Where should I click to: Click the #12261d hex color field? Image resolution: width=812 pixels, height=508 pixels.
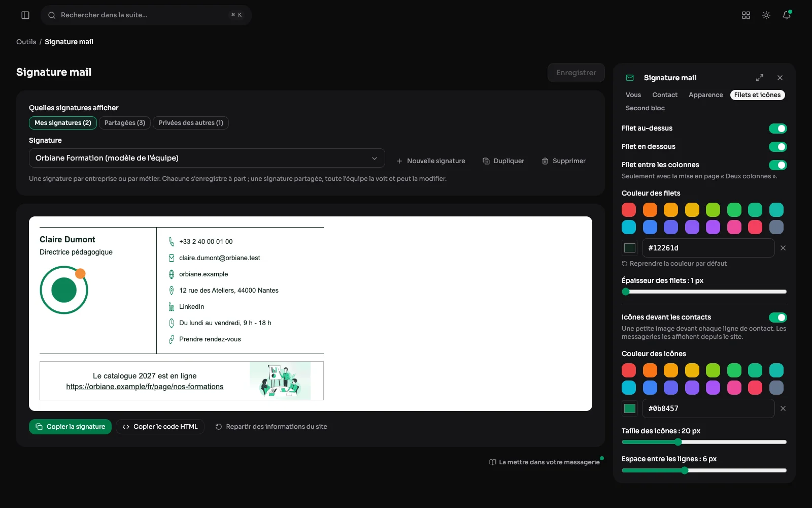(x=708, y=248)
